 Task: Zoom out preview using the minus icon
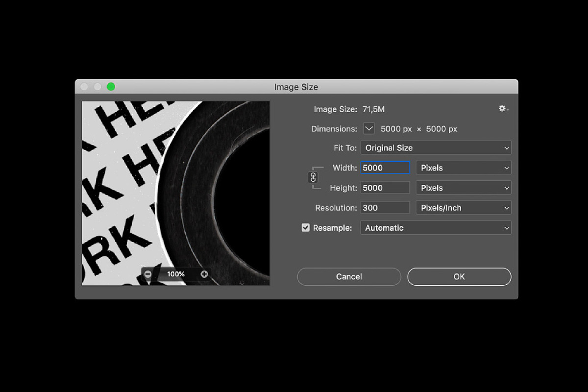click(x=147, y=274)
